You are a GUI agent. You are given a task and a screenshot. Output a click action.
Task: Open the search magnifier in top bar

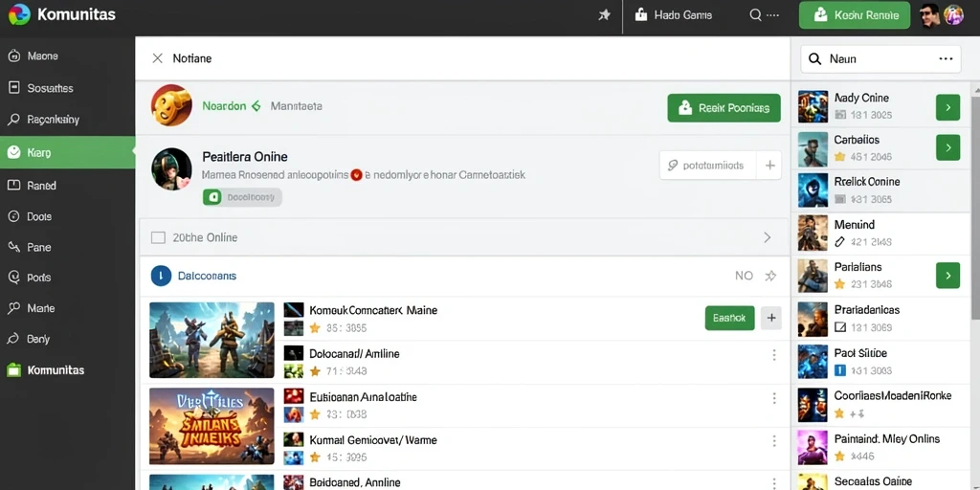[x=755, y=15]
